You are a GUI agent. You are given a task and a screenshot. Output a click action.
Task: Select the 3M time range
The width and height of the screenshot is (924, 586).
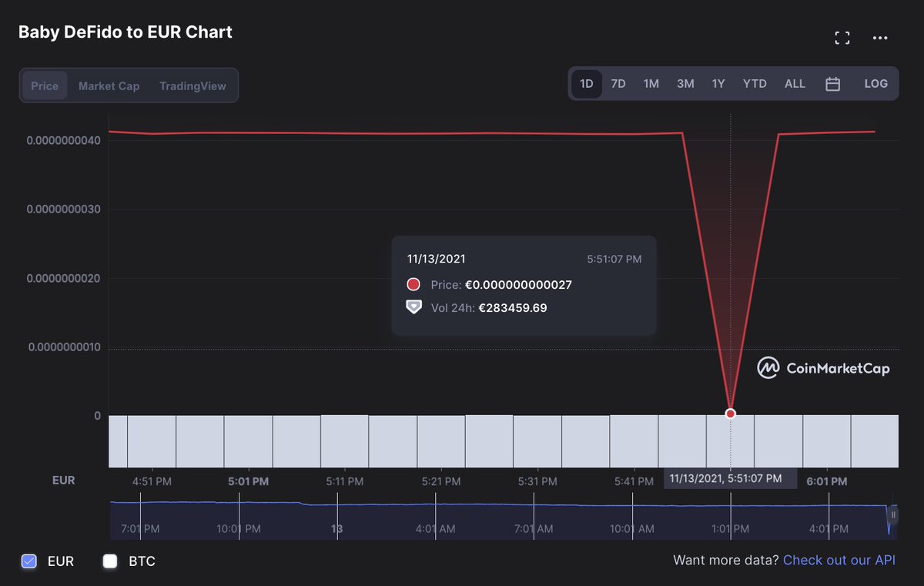685,84
